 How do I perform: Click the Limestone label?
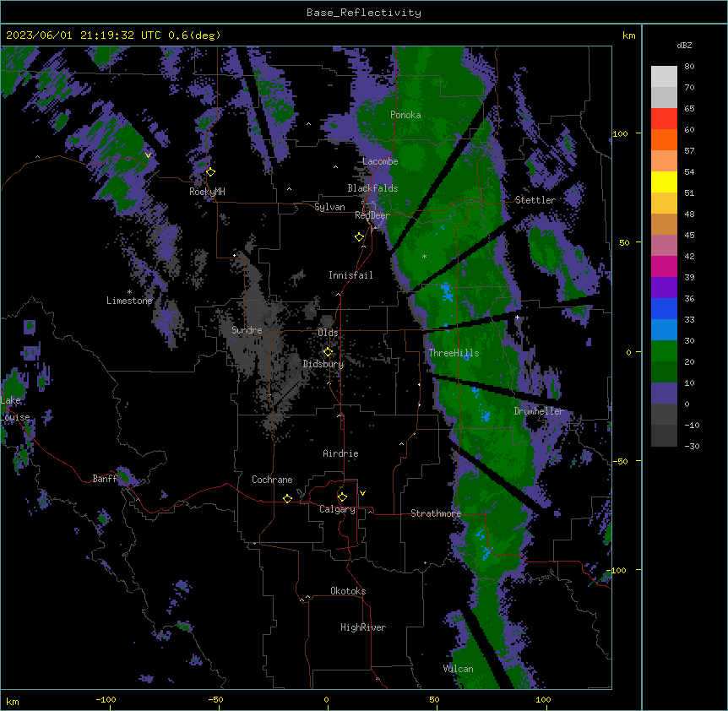click(129, 301)
